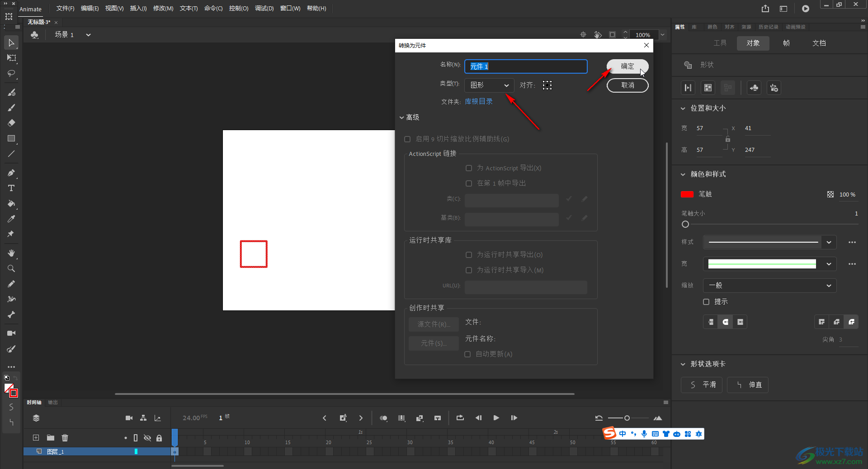Collapse the Advanced (高级) section
Screen dimensions: 868x469
tap(401, 117)
